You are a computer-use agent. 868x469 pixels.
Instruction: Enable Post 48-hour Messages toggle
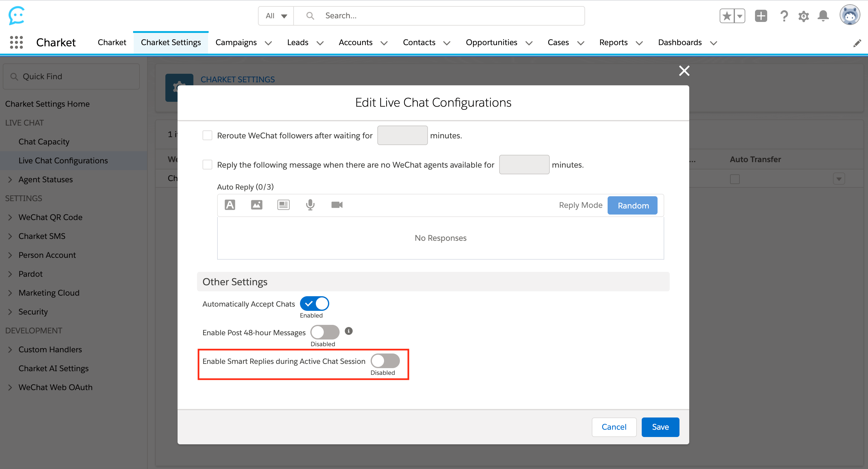(x=324, y=332)
